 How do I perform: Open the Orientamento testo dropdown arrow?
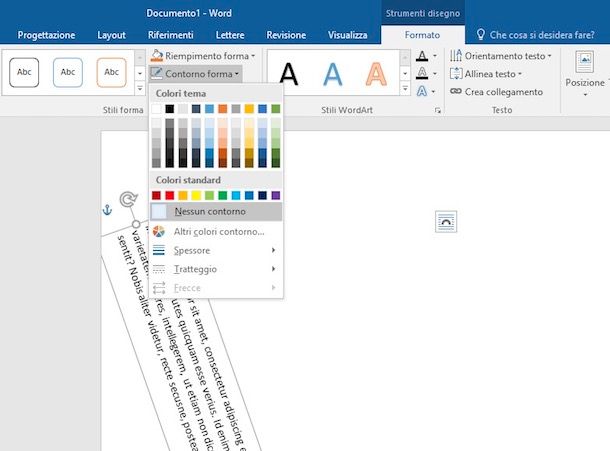pos(549,56)
